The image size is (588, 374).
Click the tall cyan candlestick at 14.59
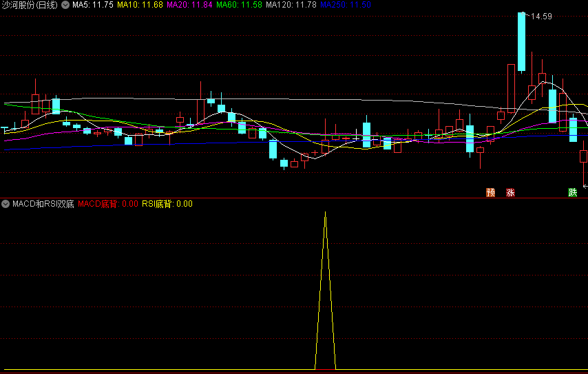521,41
